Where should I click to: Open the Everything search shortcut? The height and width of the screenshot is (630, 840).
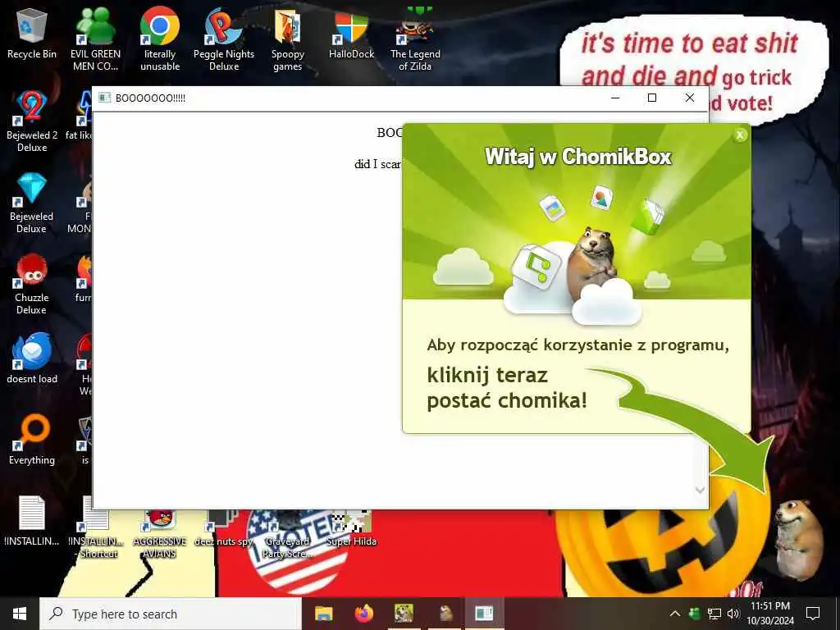pyautogui.click(x=32, y=440)
